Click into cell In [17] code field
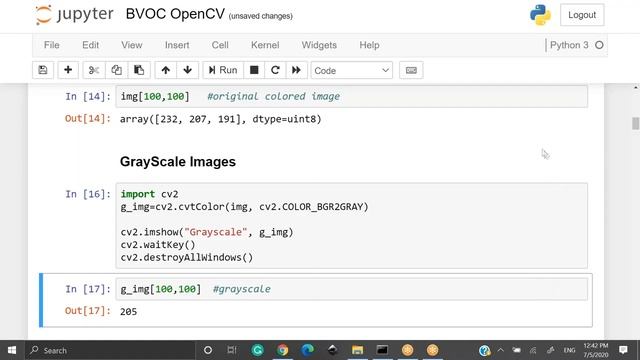The image size is (640, 360). click(351, 289)
